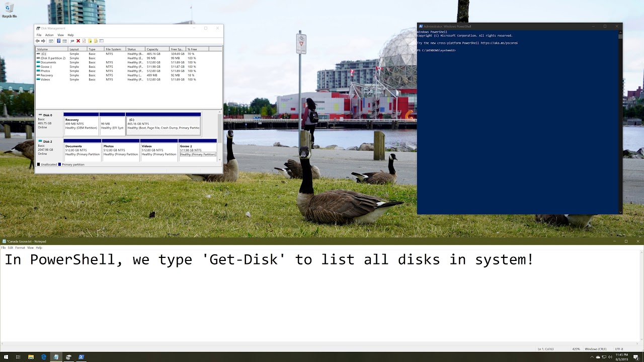Sort by the File System column header
Viewport: 644px width, 362px height.
pyautogui.click(x=115, y=49)
